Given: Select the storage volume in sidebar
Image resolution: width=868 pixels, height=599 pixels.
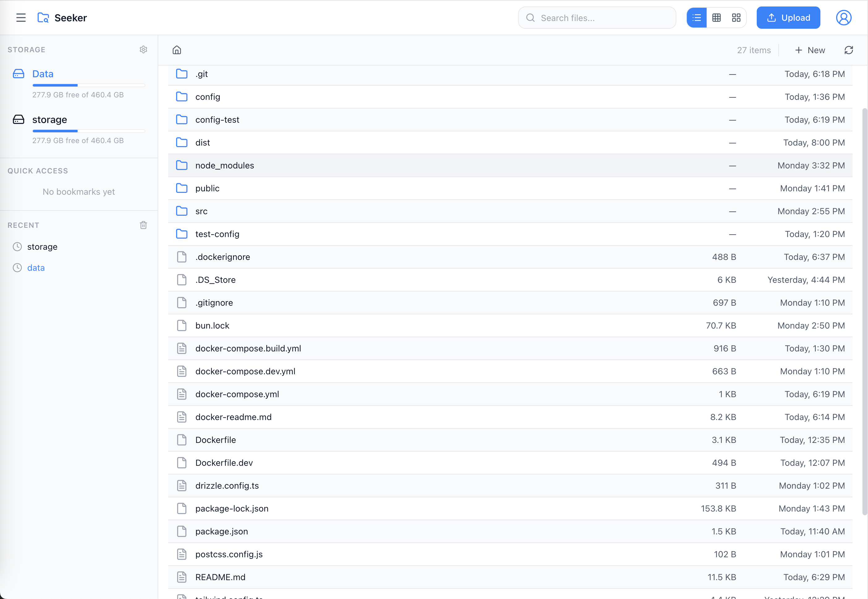Looking at the screenshot, I should [49, 120].
